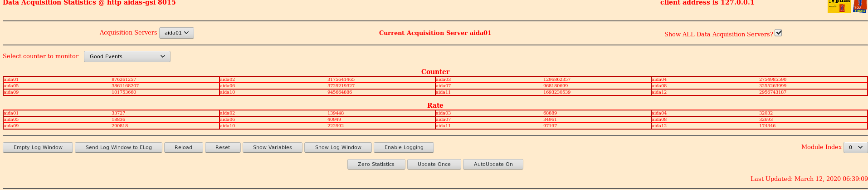
Task: Turn AutoUpdate On
Action: tap(493, 164)
